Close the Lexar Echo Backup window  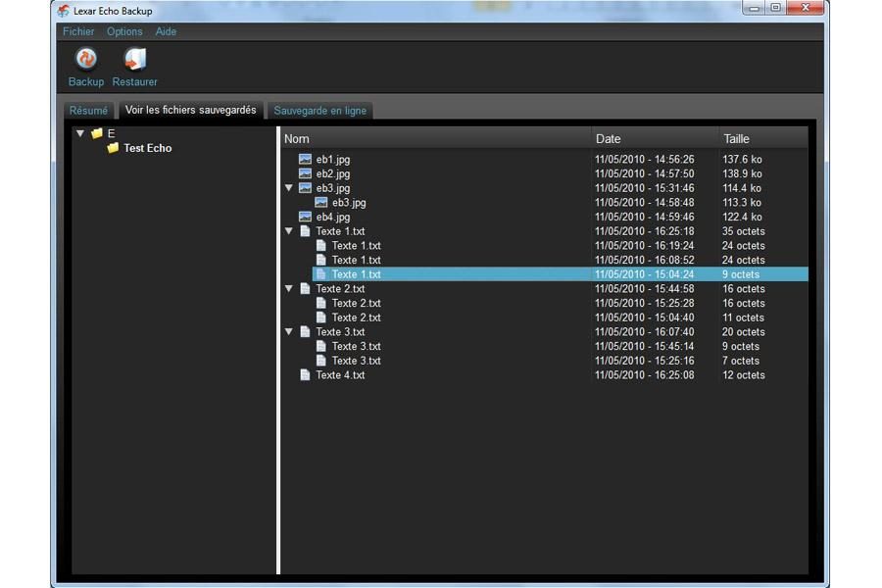click(x=805, y=8)
